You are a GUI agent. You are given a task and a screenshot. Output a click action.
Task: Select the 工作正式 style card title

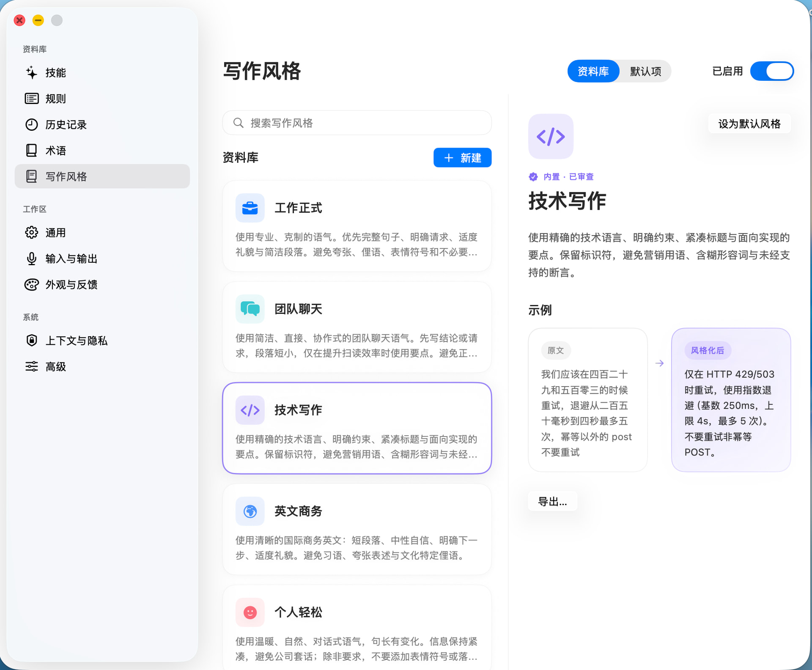pyautogui.click(x=298, y=208)
